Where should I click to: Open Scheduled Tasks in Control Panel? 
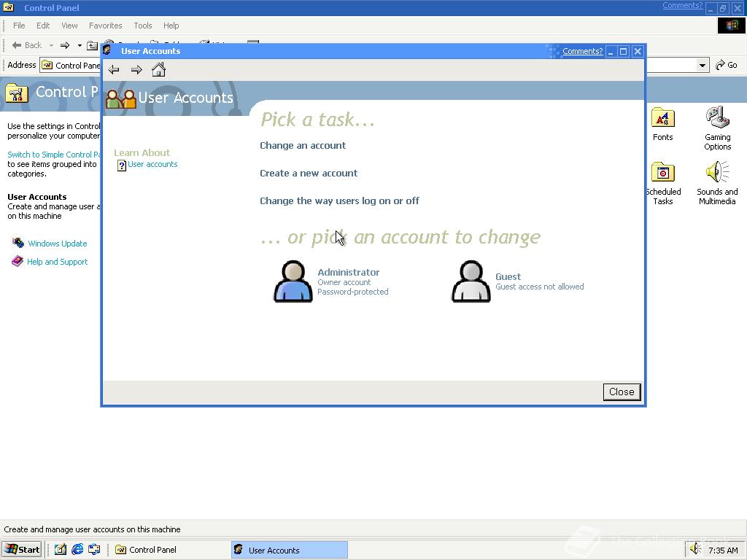pyautogui.click(x=662, y=172)
